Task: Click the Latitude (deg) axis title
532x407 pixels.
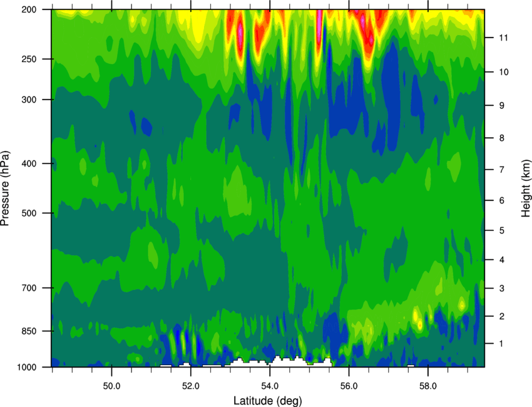Action: (268, 401)
